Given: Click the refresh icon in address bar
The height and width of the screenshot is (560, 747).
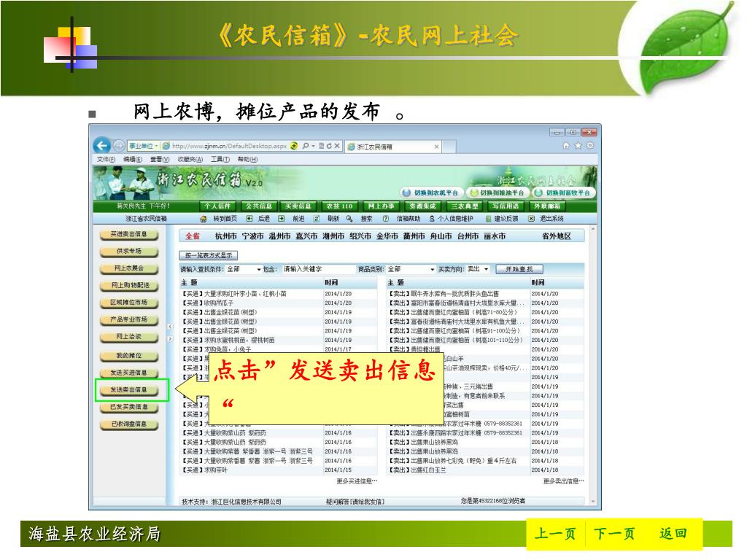Looking at the screenshot, I should 329,146.
